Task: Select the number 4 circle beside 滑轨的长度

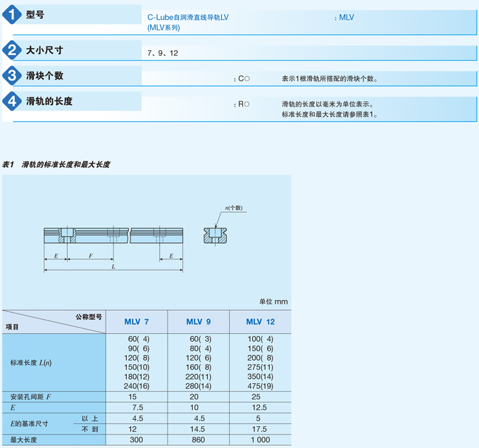Action: 13,101
